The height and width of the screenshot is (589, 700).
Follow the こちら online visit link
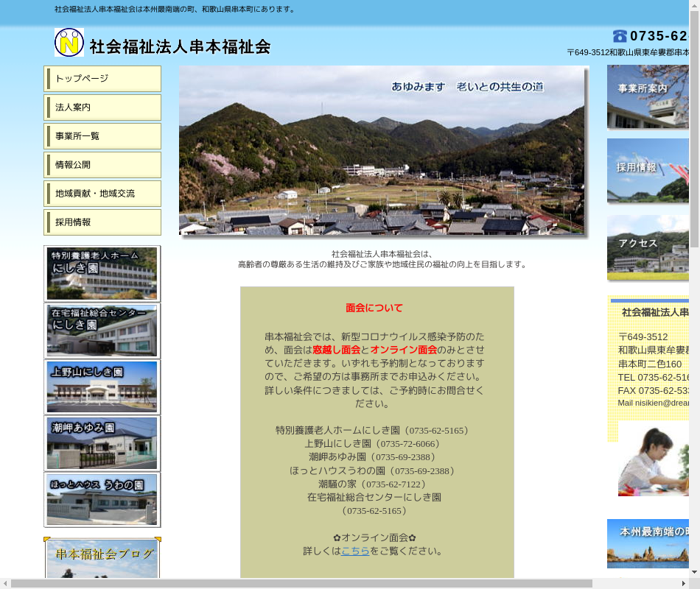pos(355,551)
